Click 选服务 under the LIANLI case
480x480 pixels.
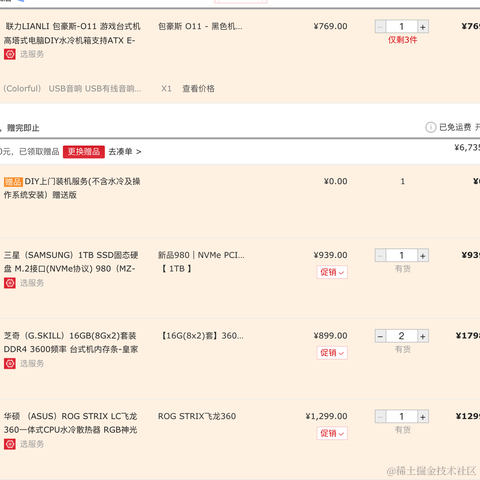click(32, 54)
